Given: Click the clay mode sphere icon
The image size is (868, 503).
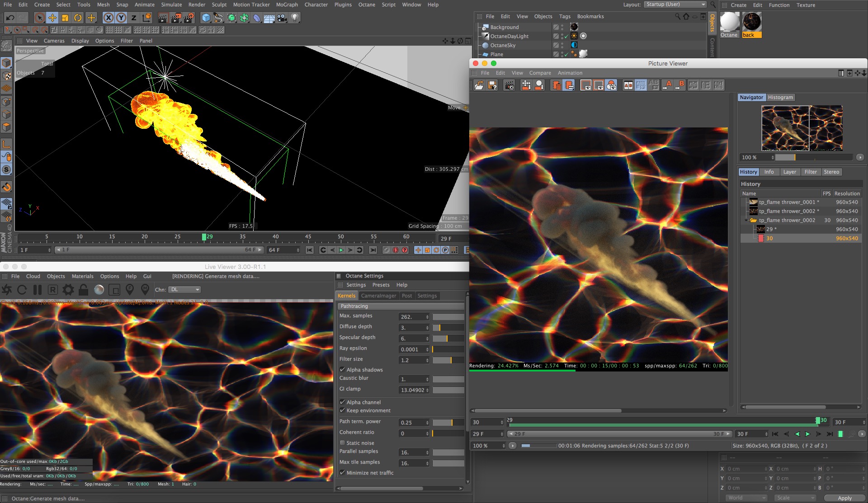Looking at the screenshot, I should [x=99, y=290].
